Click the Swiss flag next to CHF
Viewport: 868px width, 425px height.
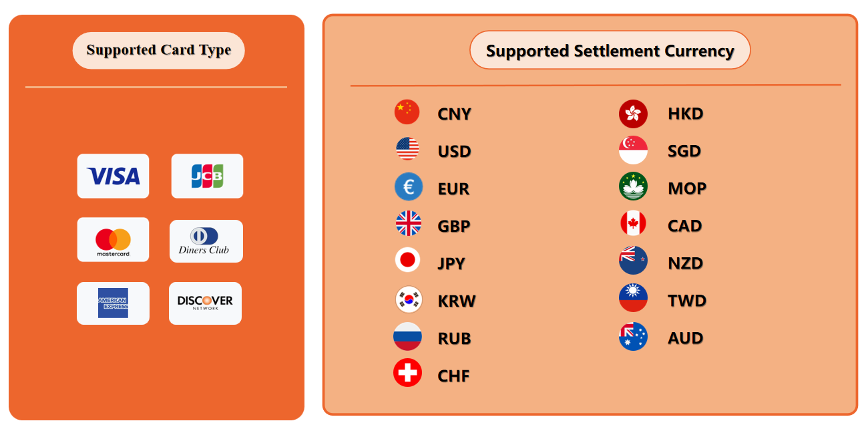tap(407, 373)
